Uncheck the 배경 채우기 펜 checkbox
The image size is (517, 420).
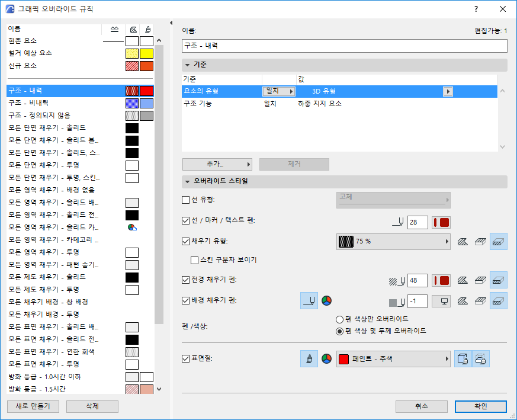pos(185,300)
